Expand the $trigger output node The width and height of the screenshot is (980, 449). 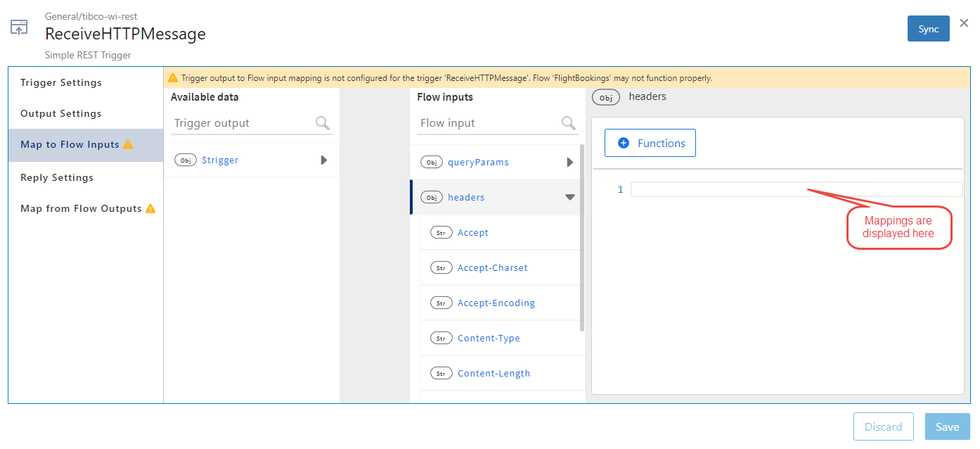click(x=324, y=160)
